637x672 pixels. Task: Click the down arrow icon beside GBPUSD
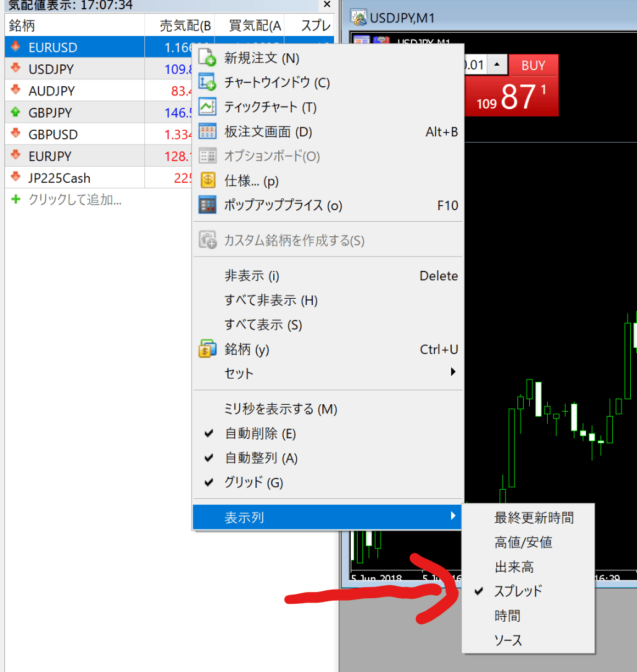click(16, 134)
